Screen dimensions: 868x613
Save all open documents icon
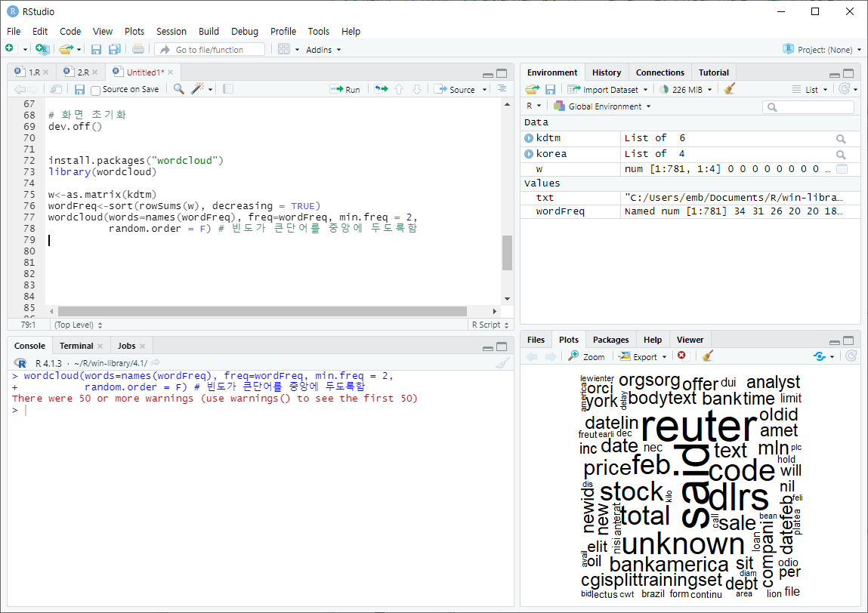(x=115, y=49)
